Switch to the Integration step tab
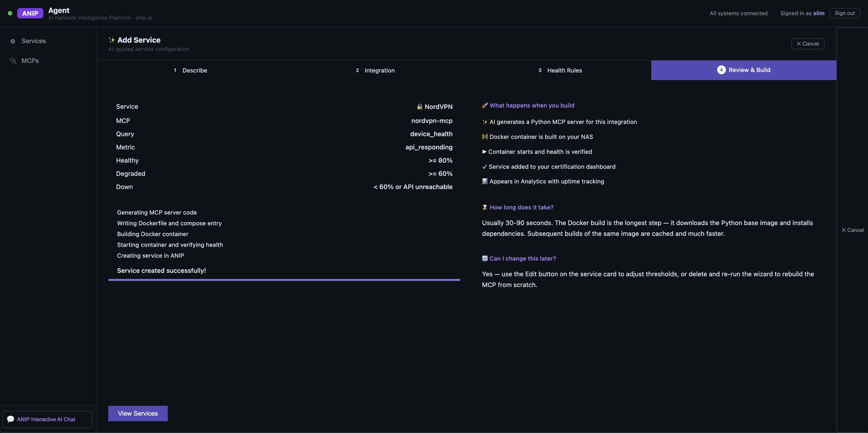 point(375,71)
